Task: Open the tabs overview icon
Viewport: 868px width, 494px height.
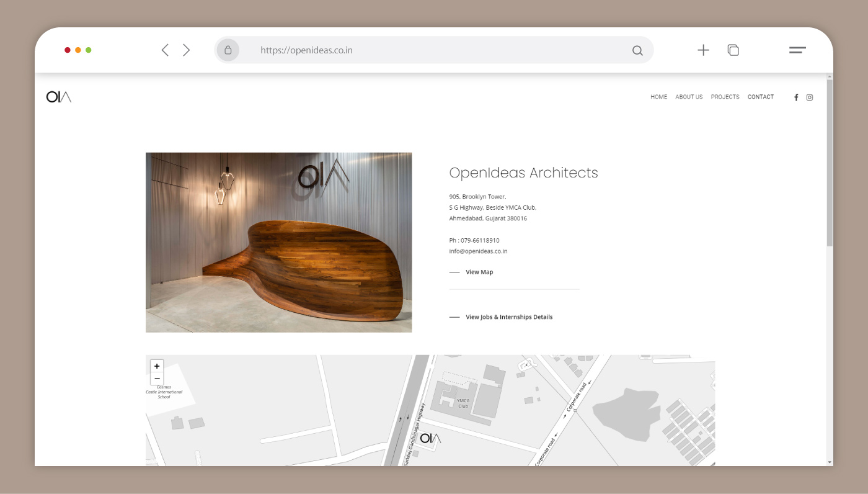Action: 733,50
